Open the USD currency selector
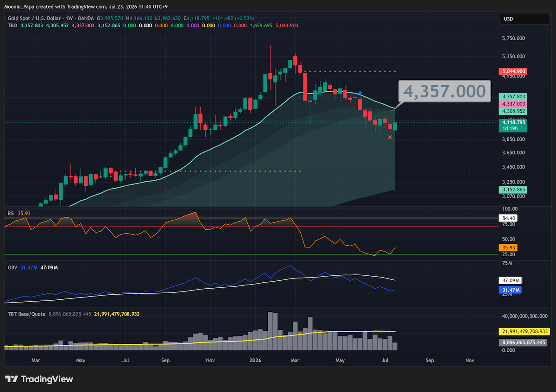Viewport: 556px width, 392px height. coord(524,19)
